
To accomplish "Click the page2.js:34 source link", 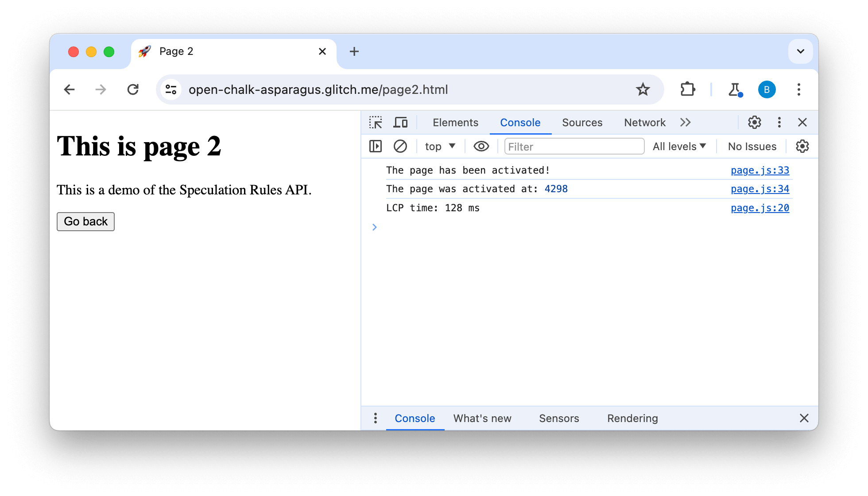I will pyautogui.click(x=760, y=188).
